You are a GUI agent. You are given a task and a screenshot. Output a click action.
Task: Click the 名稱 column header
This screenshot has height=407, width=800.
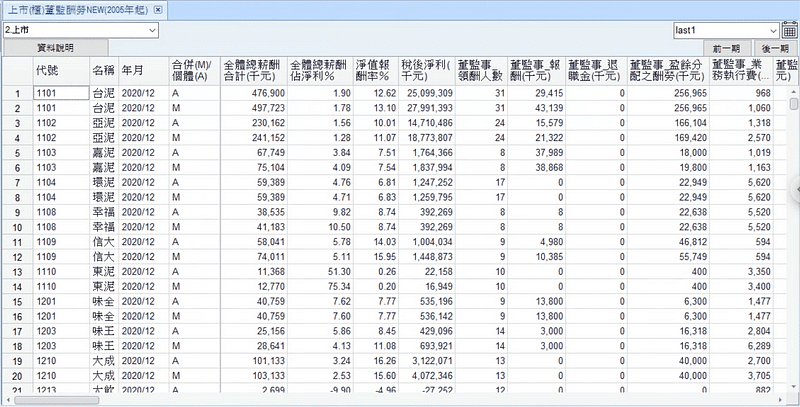coord(103,71)
